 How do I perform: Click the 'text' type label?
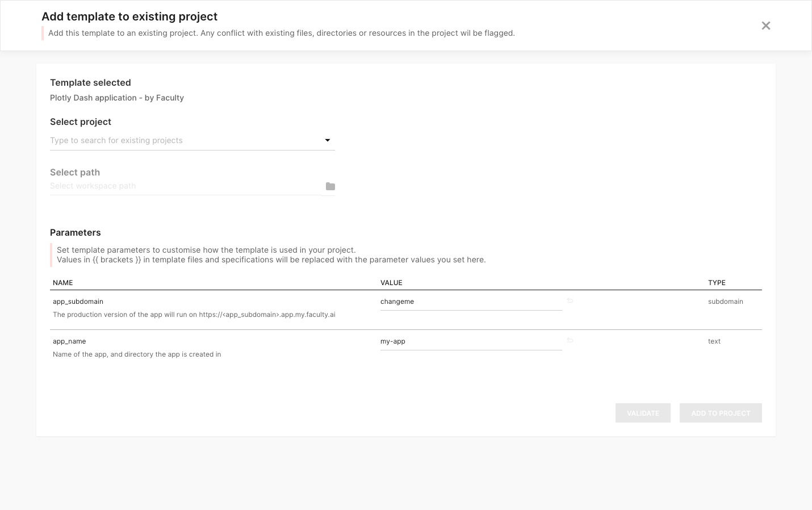tap(714, 341)
